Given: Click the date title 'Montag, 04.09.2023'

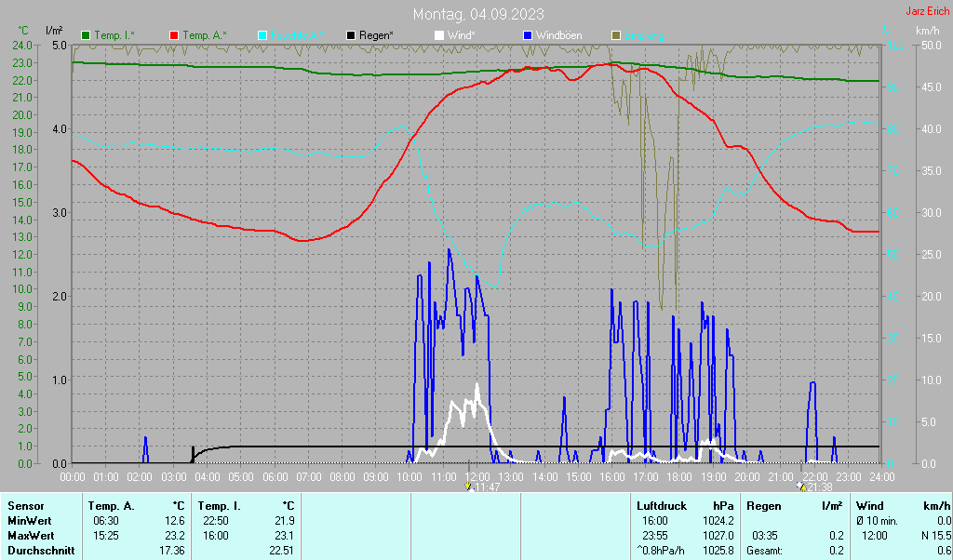Looking at the screenshot, I should tap(478, 14).
